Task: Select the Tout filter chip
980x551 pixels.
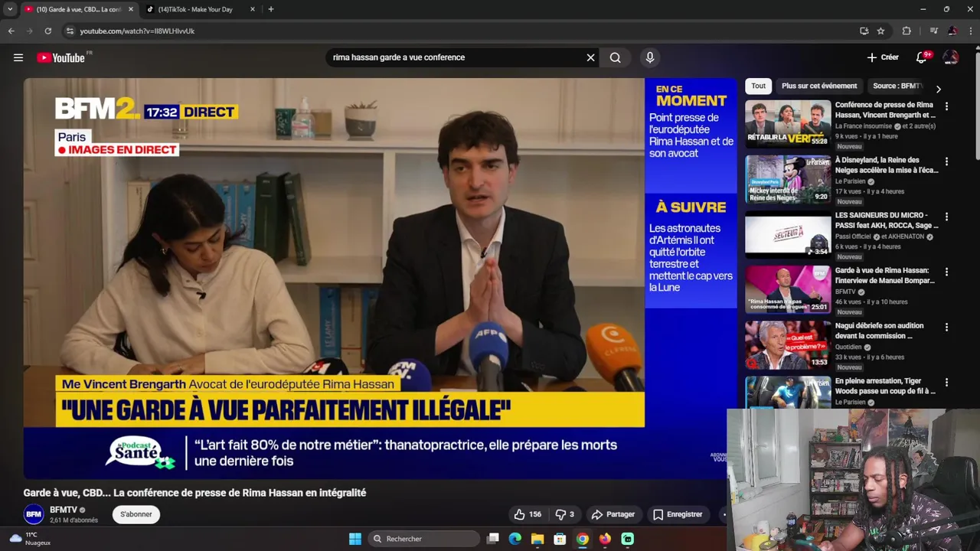Action: tap(758, 86)
